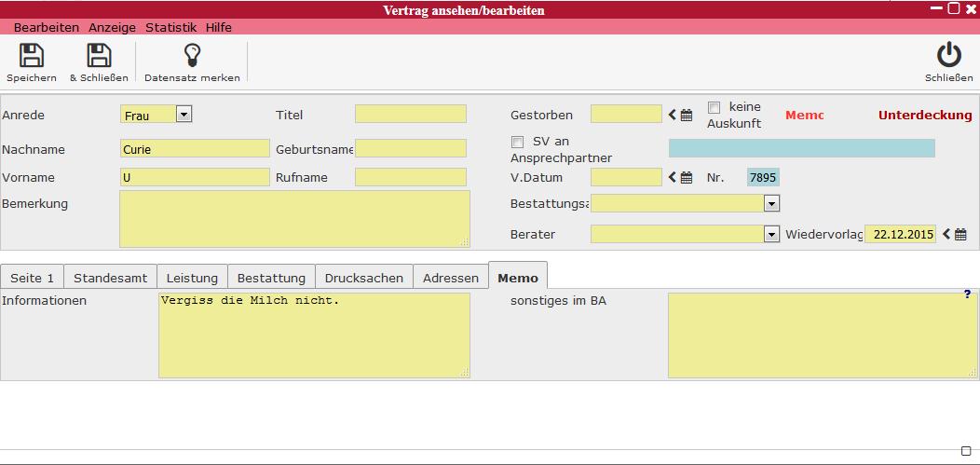980x465 pixels.
Task: Click the blue question mark help icon
Action: coord(968,295)
